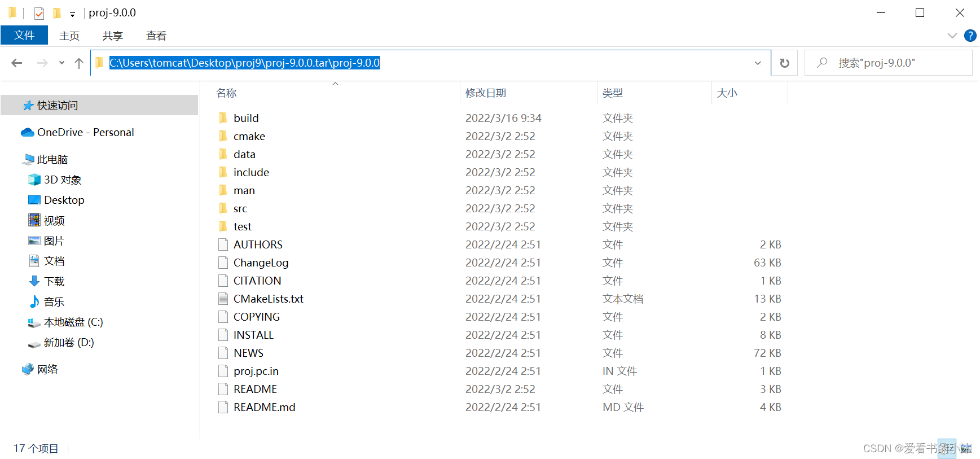Click the 63 KB size of ChangeLog

pos(767,263)
